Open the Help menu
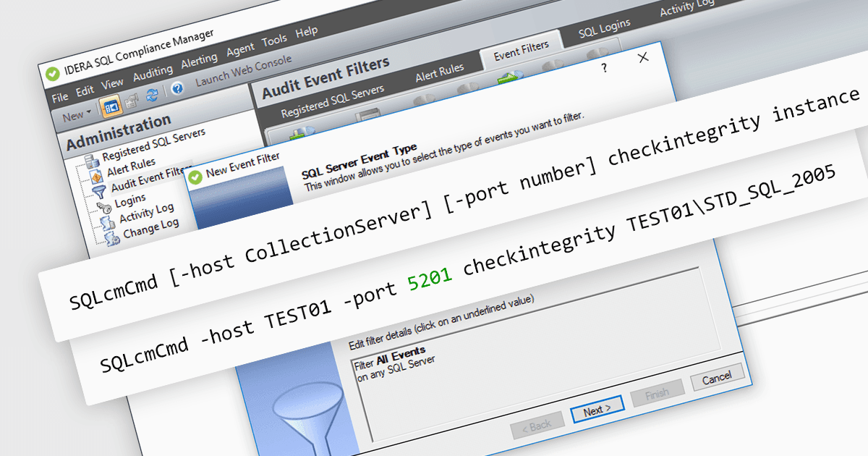 (x=307, y=32)
